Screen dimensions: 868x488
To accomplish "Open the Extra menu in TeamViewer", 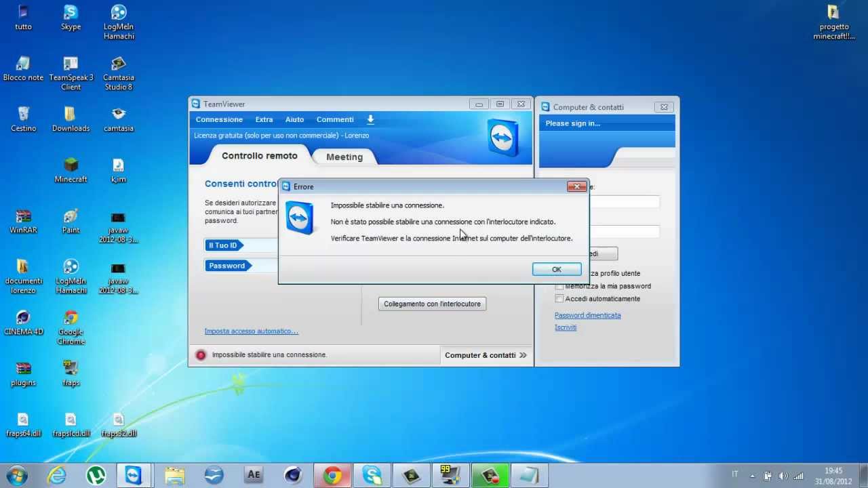I will tap(264, 119).
